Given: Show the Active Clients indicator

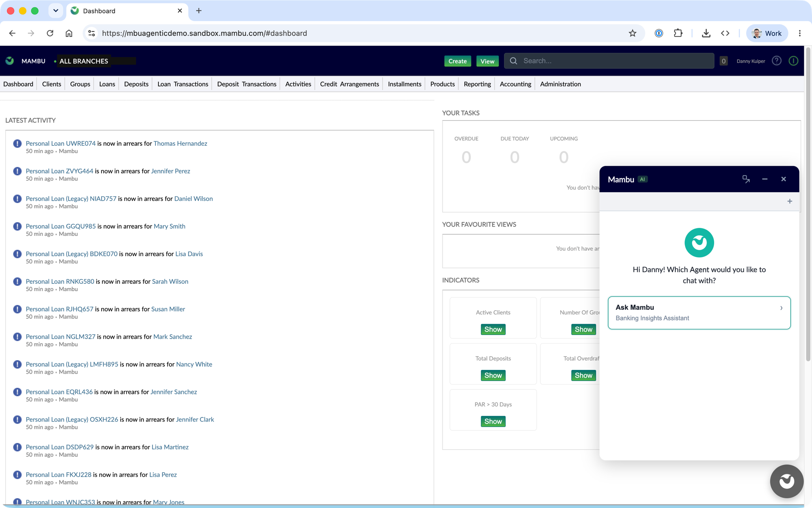Looking at the screenshot, I should pyautogui.click(x=493, y=329).
